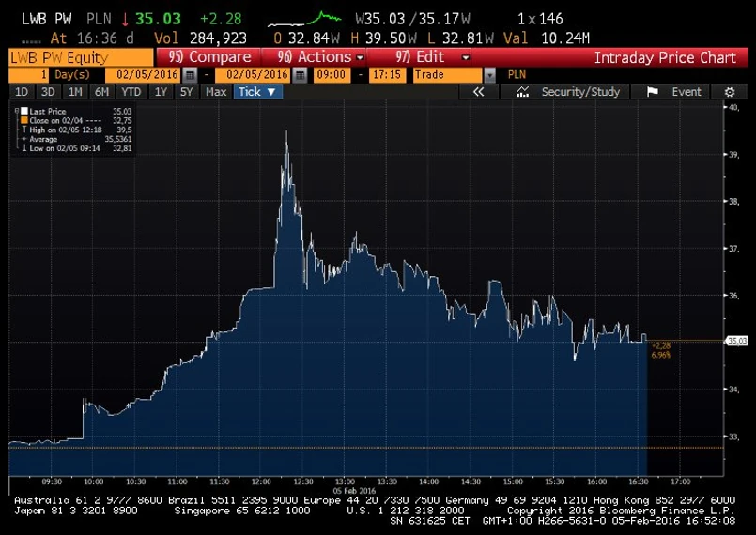Switch to the Max range tab

(215, 92)
